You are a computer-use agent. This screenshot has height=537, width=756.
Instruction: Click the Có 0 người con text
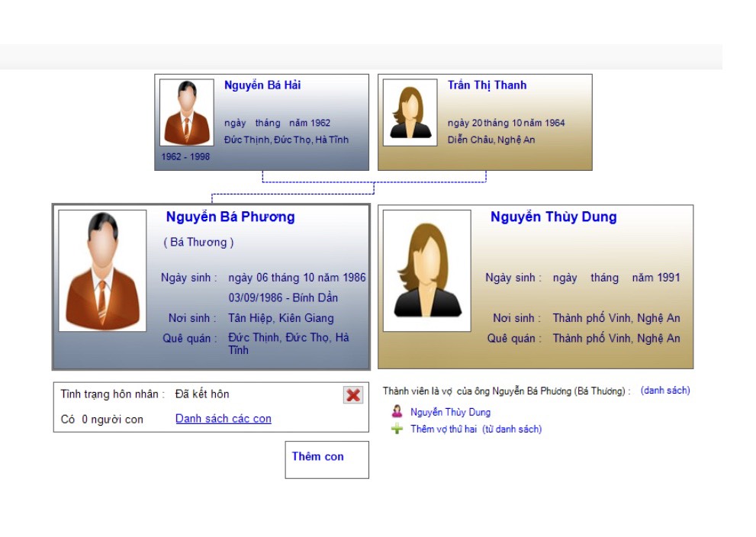click(101, 420)
